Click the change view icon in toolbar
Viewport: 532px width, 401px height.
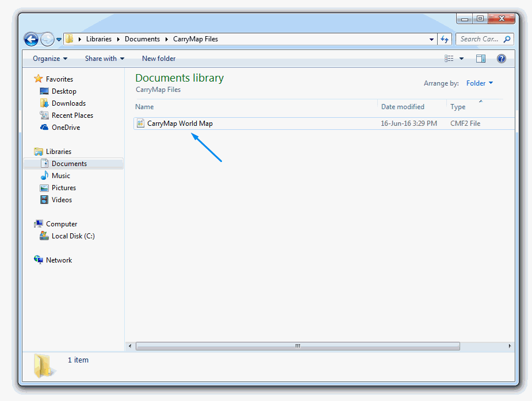click(449, 59)
